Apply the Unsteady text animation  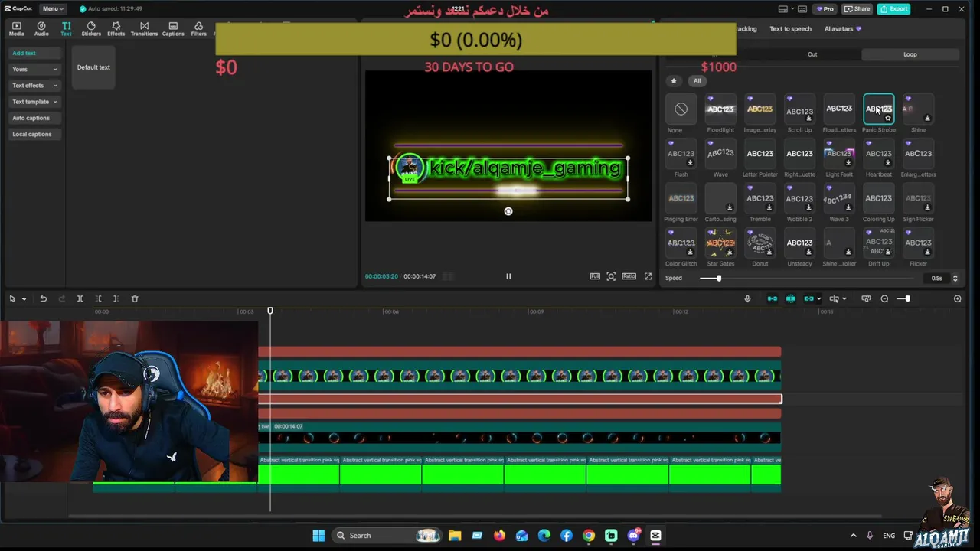[x=799, y=243]
